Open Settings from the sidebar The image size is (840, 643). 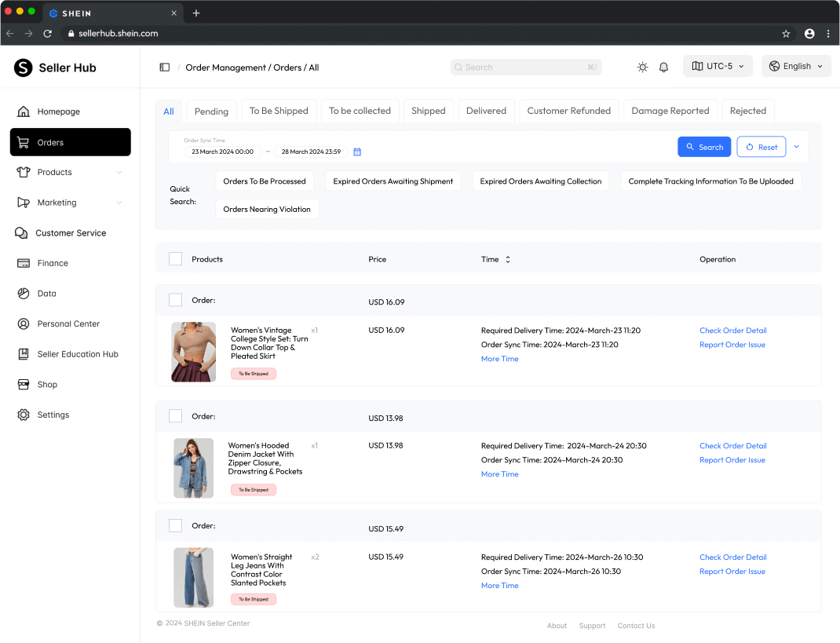tap(53, 415)
